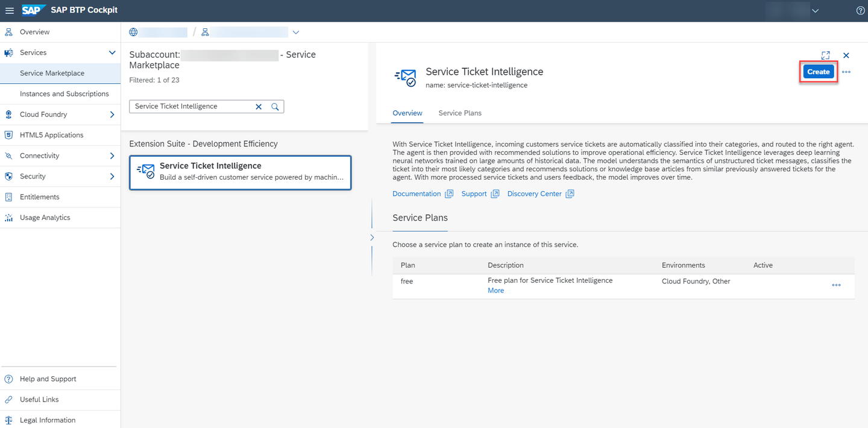Screen dimensions: 868x428
Task: Click the Cloud Foundry, Other cell
Action: point(696,282)
